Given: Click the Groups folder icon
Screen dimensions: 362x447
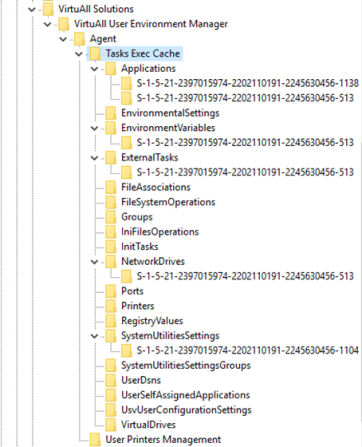Looking at the screenshot, I should click(111, 217).
